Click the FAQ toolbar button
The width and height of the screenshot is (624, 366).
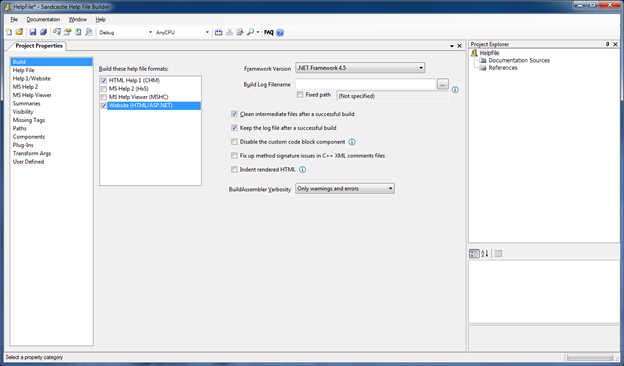tap(269, 32)
